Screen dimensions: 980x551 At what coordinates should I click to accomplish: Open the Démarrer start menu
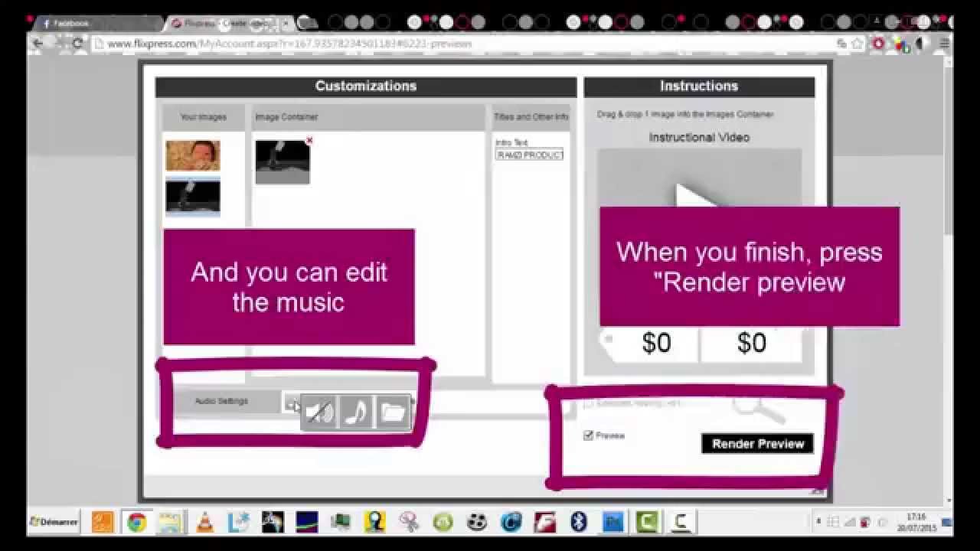pos(54,522)
